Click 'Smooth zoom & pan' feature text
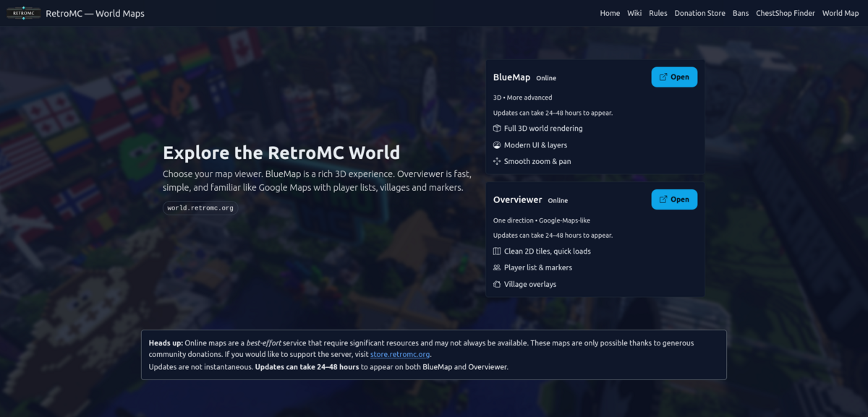The image size is (868, 417). click(x=537, y=161)
